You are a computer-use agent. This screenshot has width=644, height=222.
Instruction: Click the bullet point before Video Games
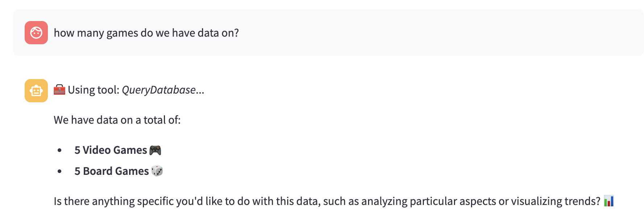59,150
